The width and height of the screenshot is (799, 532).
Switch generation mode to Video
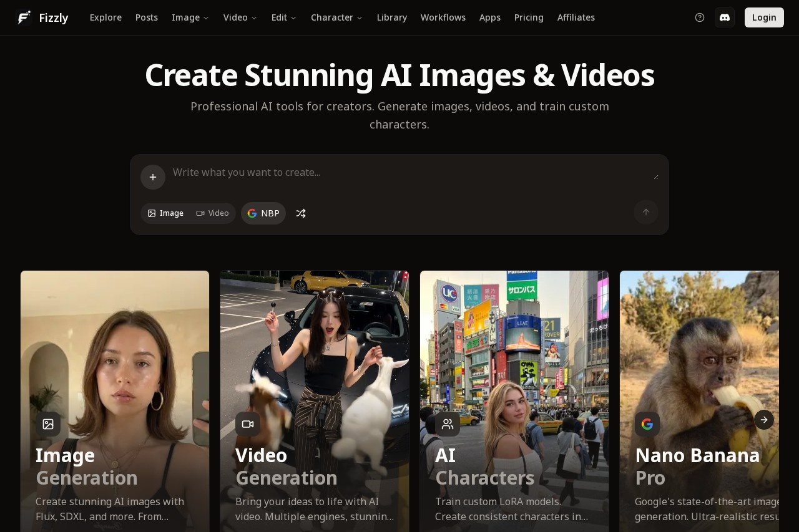(x=213, y=213)
